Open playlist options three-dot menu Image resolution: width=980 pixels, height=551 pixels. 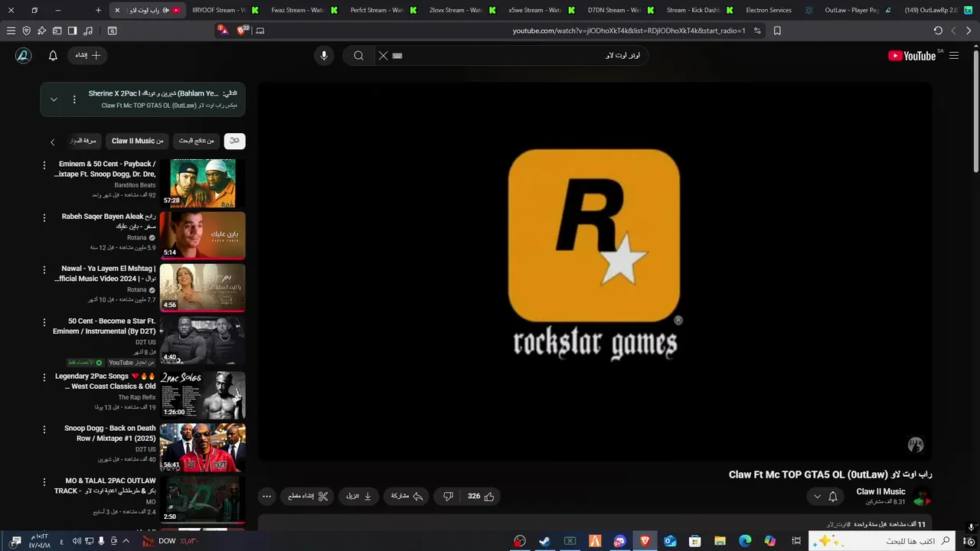(74, 99)
